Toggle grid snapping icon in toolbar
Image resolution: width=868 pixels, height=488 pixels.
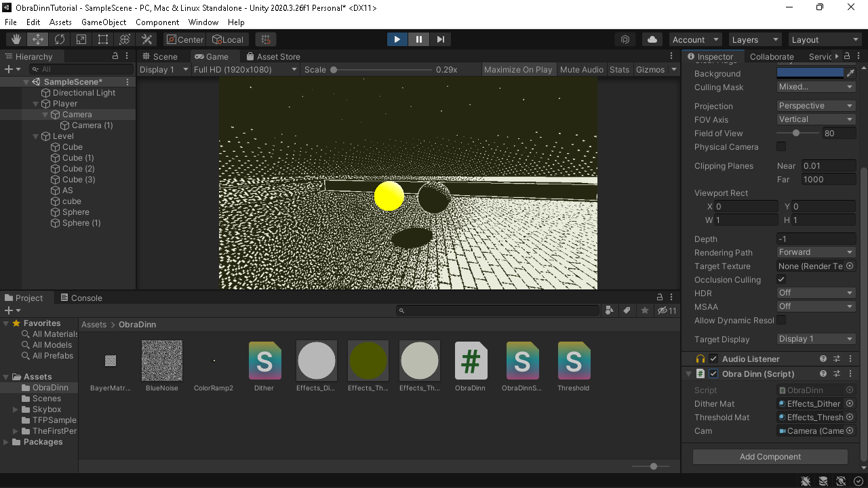(266, 39)
